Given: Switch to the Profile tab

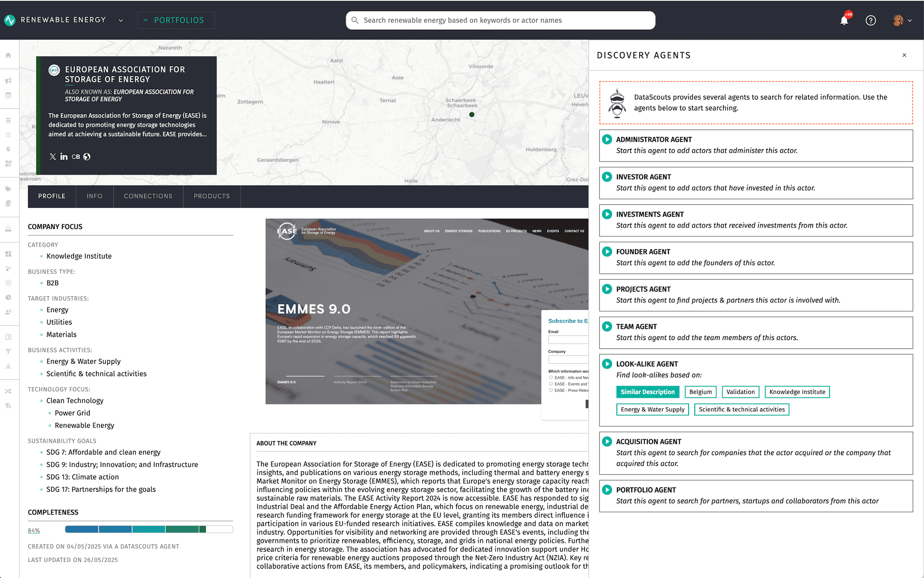Looking at the screenshot, I should [52, 196].
